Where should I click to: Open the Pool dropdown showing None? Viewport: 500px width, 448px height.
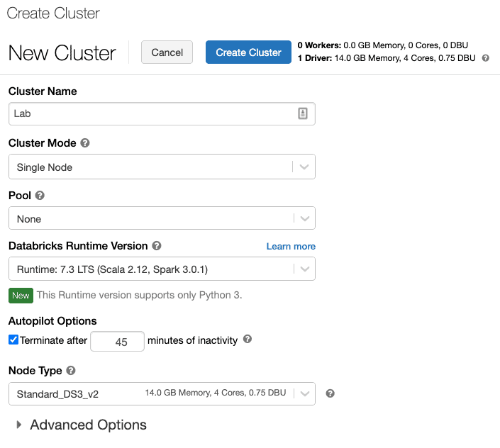(x=162, y=219)
